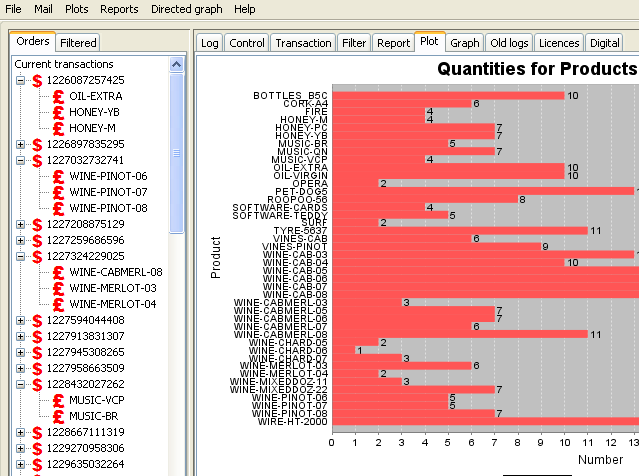639x476 pixels.
Task: Click the pound icon next to WINE-PINOT-06
Action: [x=59, y=176]
